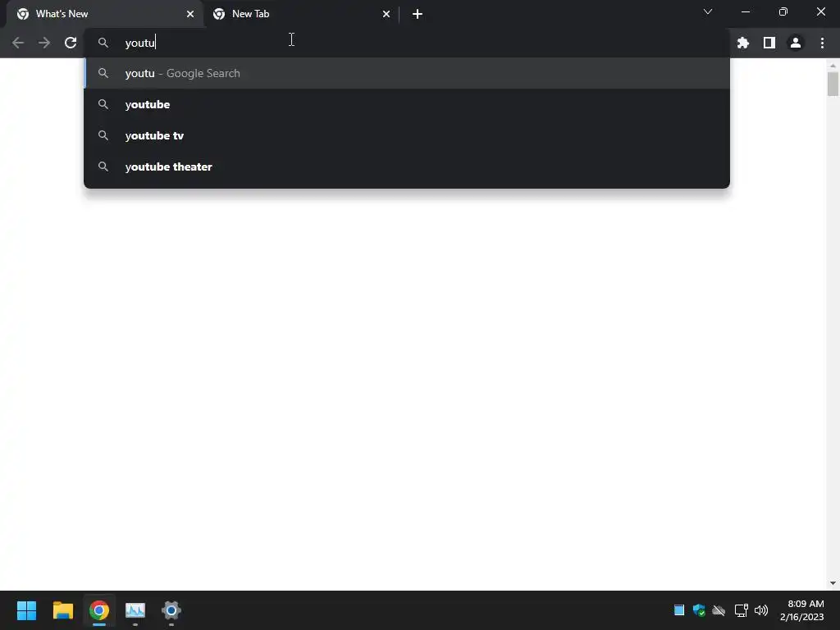This screenshot has height=630, width=840.
Task: Click the blue square tray icon
Action: [678, 610]
